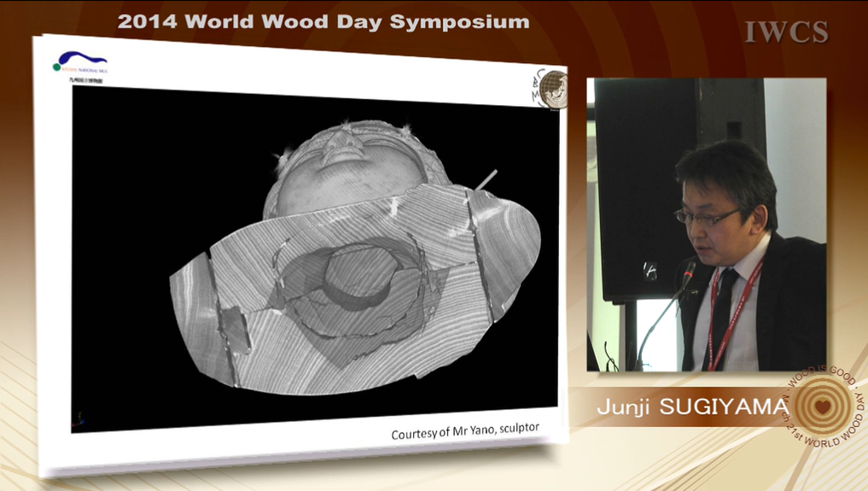868x491 pixels.
Task: Click the IWCS logo in the corner
Action: pyautogui.click(x=785, y=32)
